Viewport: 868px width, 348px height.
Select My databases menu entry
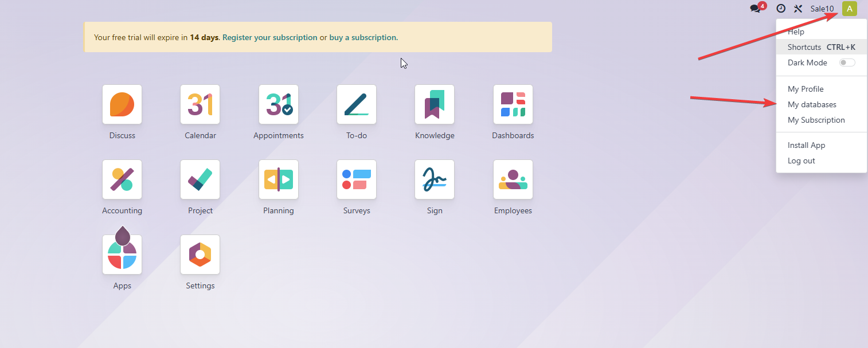coord(822,104)
